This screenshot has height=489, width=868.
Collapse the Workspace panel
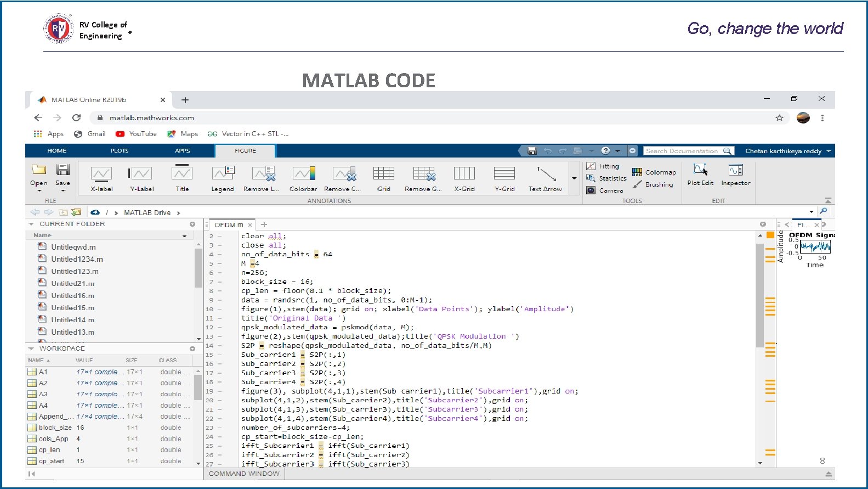[x=31, y=349]
